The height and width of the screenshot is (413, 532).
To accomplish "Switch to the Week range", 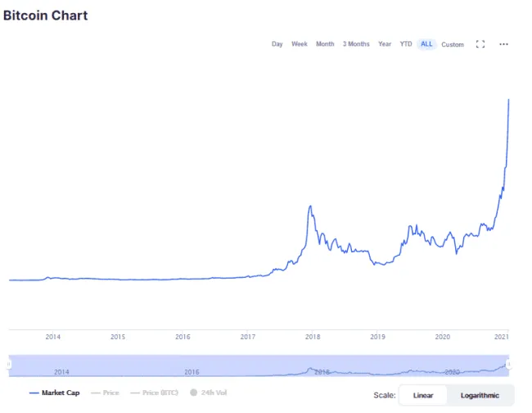I will coord(300,44).
